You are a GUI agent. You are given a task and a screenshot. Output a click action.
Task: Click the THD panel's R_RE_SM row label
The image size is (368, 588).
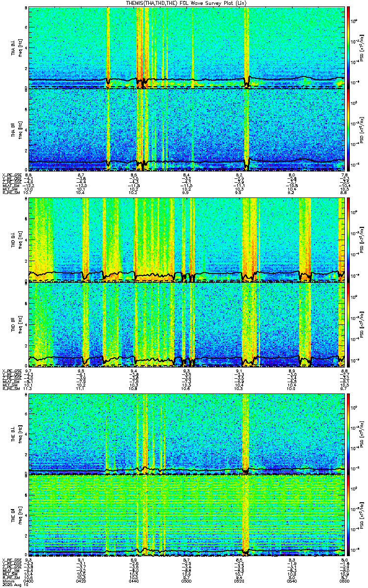(x=10, y=389)
